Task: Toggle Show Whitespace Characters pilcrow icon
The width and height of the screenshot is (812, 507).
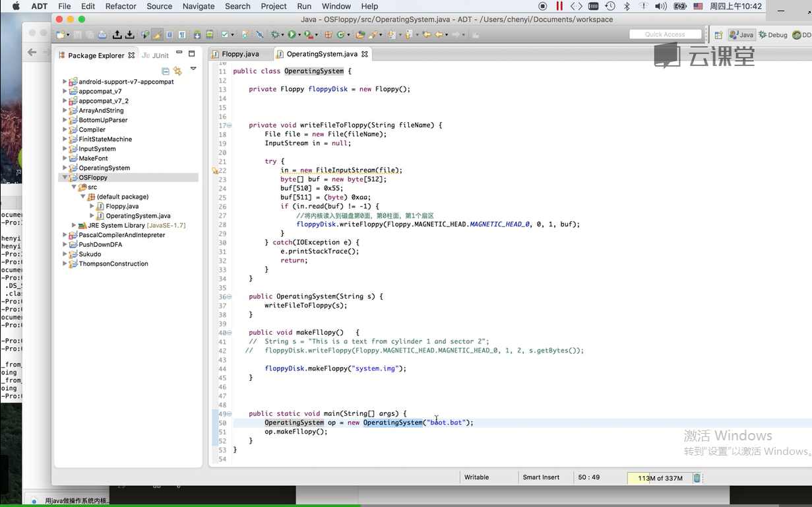Action: pyautogui.click(x=181, y=35)
